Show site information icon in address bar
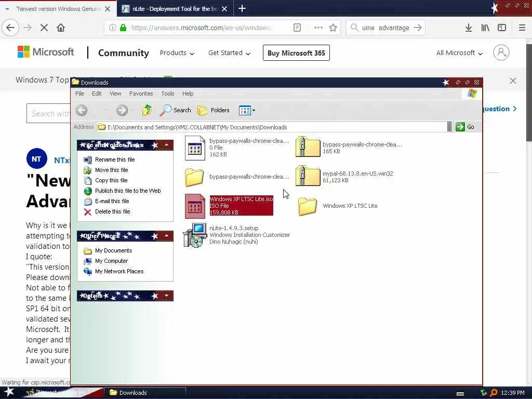Screen dimensions: 532x399 [x=113, y=28]
